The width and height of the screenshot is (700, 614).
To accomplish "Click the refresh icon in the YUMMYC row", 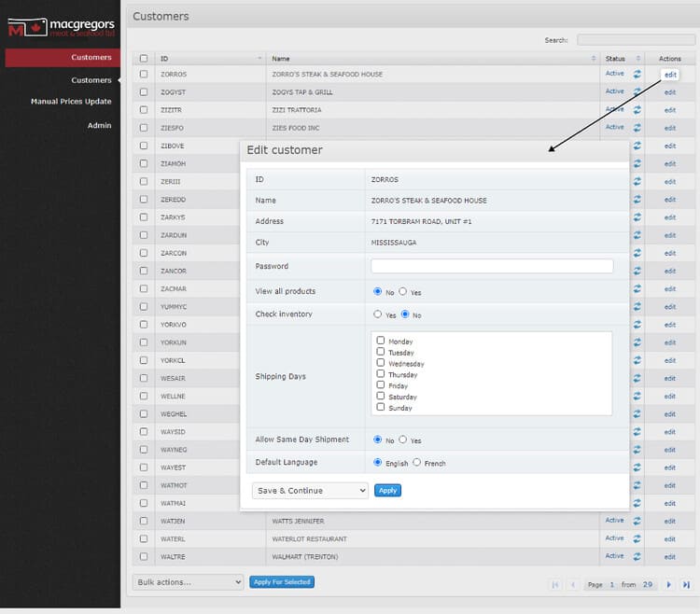I will click(x=637, y=307).
